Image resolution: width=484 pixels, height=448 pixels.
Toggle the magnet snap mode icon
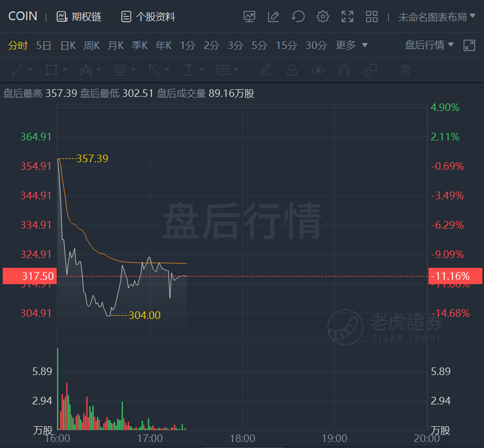pos(344,70)
